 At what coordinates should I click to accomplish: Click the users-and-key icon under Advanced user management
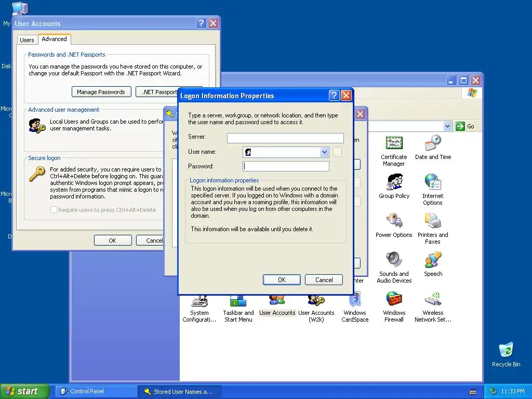click(x=37, y=126)
